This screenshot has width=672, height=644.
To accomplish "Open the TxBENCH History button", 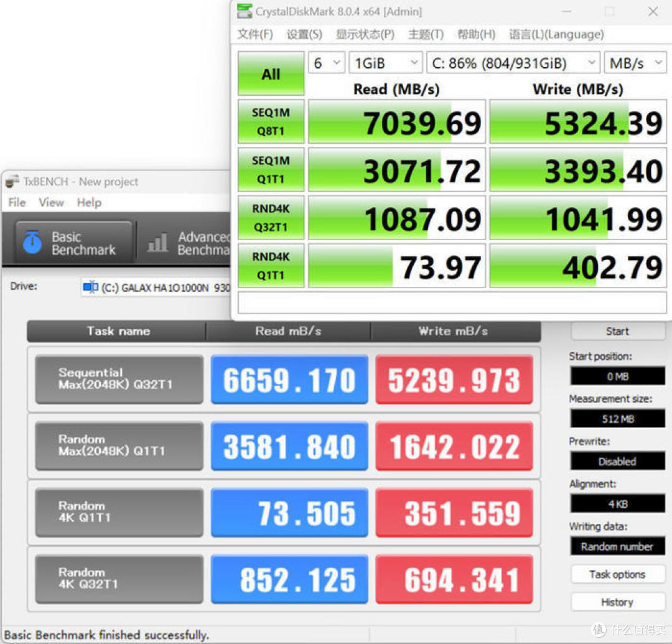I will pos(618,602).
